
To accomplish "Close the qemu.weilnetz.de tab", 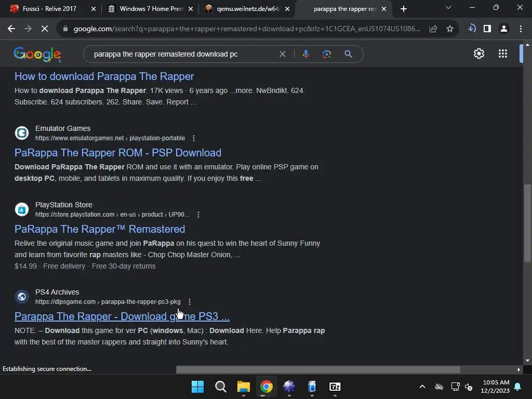I will point(287,9).
